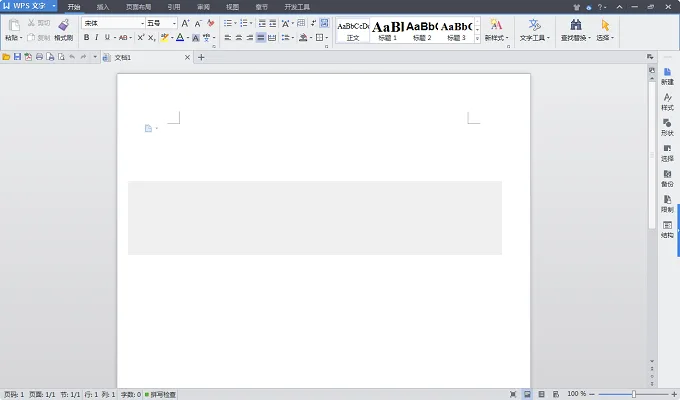Image resolution: width=680 pixels, height=400 pixels.
Task: Click the bulleted list icon
Action: tap(228, 23)
